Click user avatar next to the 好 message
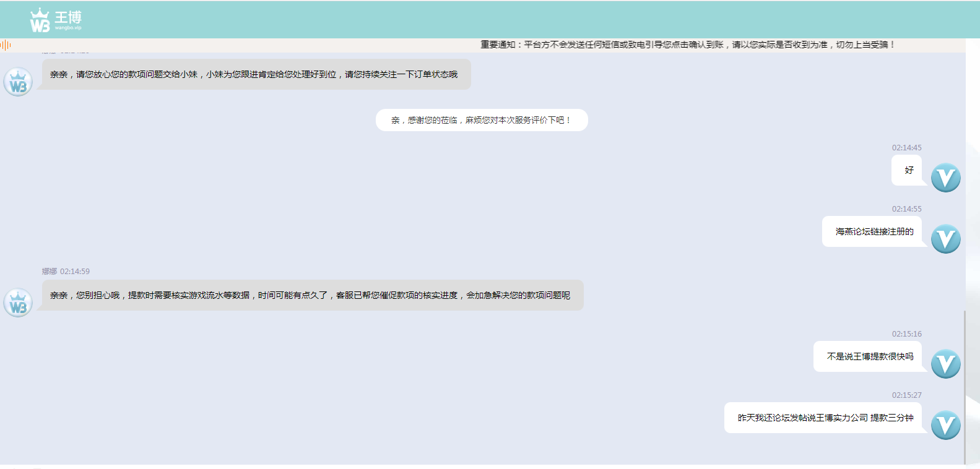Image resolution: width=980 pixels, height=469 pixels. [x=945, y=178]
